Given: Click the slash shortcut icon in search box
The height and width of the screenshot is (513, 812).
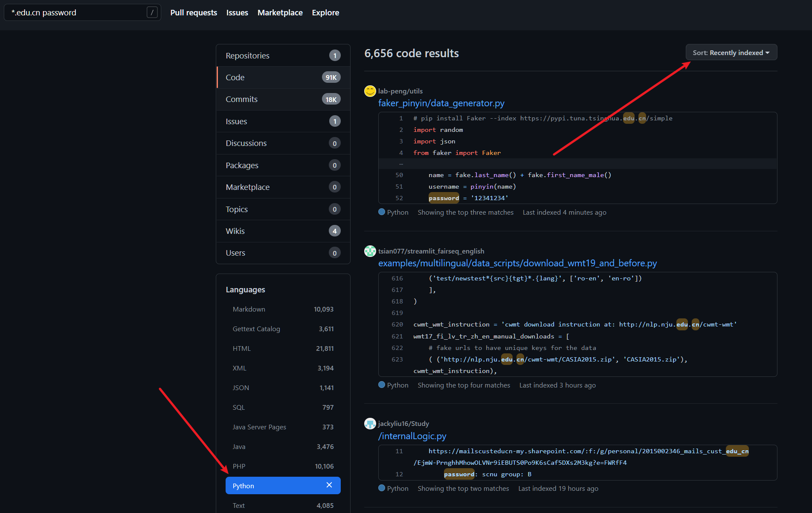Looking at the screenshot, I should 152,12.
